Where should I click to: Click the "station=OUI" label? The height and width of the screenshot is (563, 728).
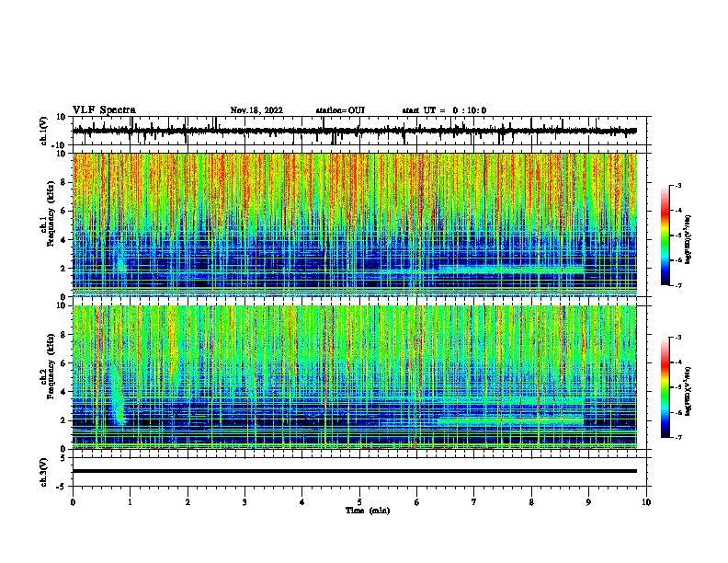pyautogui.click(x=340, y=110)
